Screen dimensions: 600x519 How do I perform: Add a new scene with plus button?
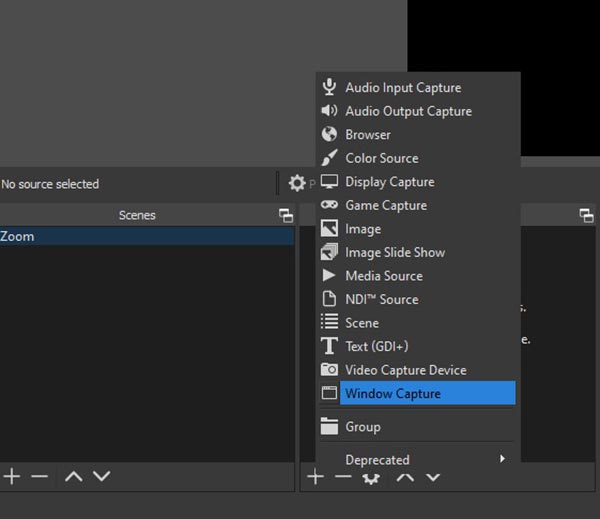(12, 477)
